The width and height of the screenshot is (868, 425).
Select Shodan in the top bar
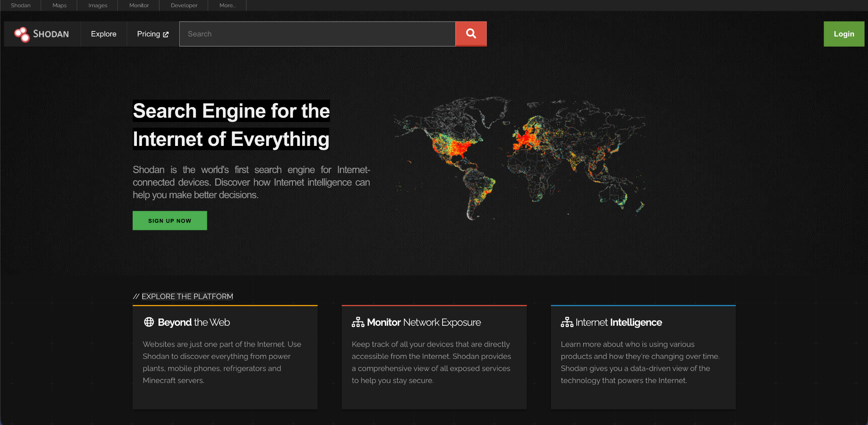coord(21,6)
